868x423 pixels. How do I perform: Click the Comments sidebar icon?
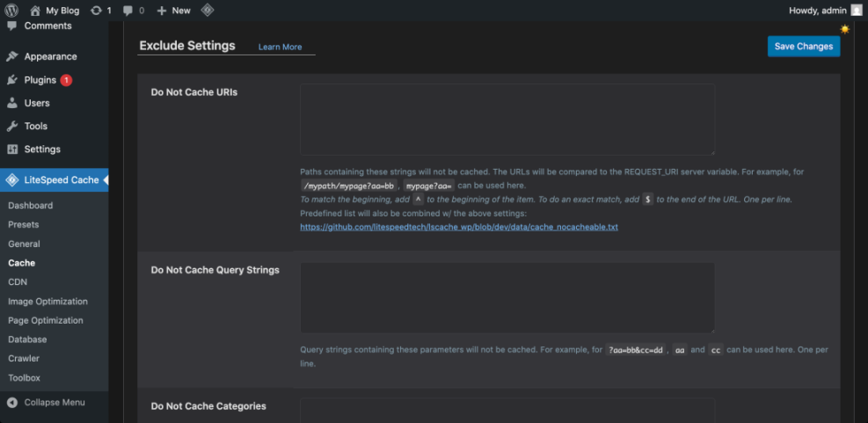[x=12, y=26]
